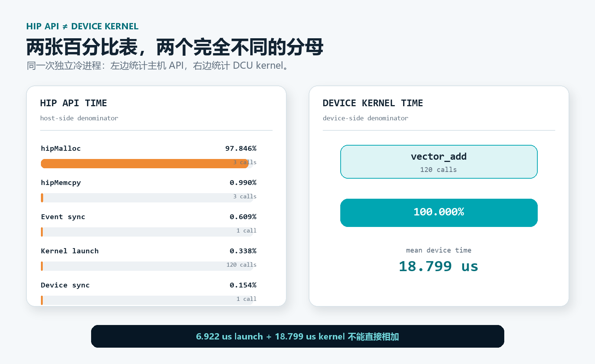Click the '97.846%' value
Viewport: 595px width, 364px height.
241,148
